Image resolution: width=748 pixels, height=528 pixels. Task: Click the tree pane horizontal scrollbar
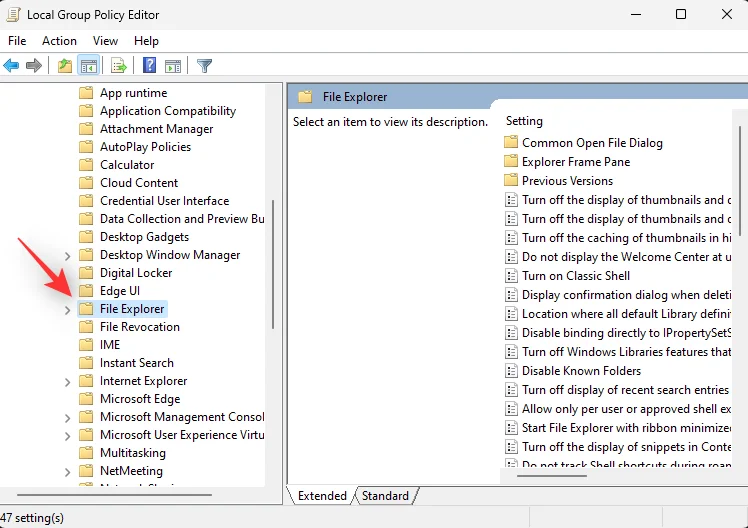[114, 495]
